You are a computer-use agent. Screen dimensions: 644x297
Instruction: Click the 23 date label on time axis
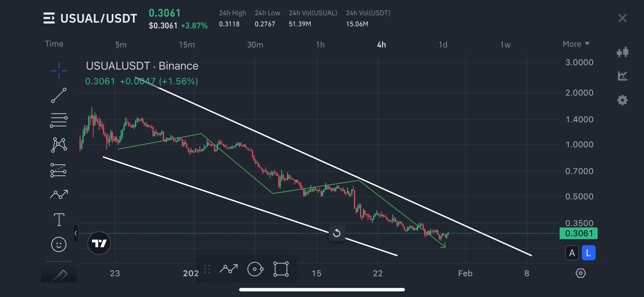point(115,274)
